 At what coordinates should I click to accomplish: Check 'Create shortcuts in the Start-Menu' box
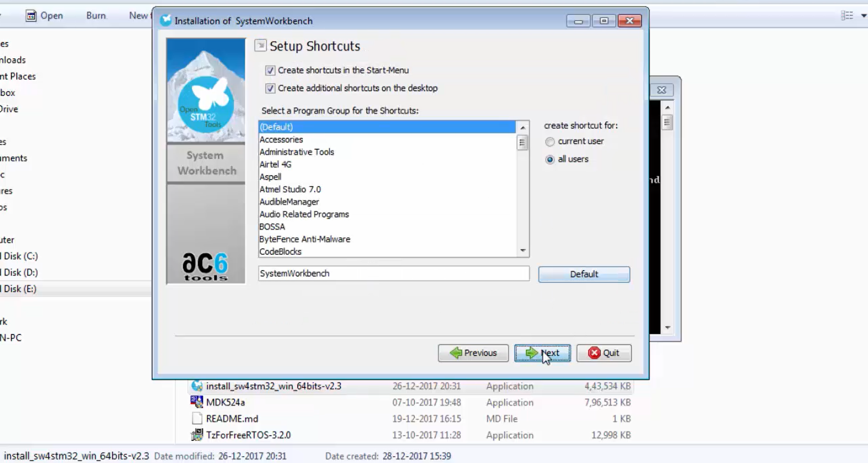[270, 71]
